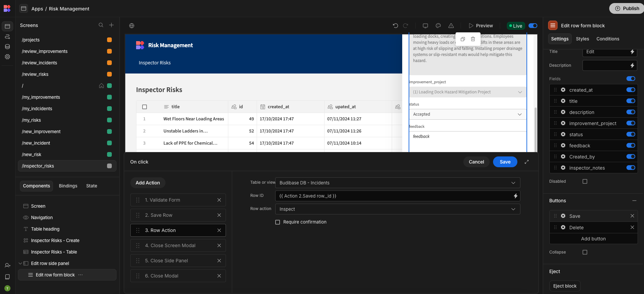Viewport: 644px width, 294px height.
Task: Search screens with the magnifier icon
Action: pyautogui.click(x=101, y=25)
